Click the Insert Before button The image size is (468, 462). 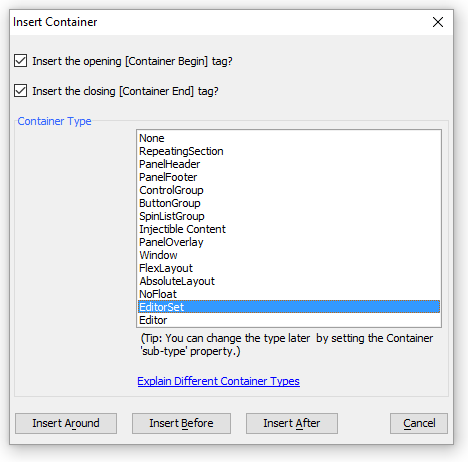click(x=181, y=423)
